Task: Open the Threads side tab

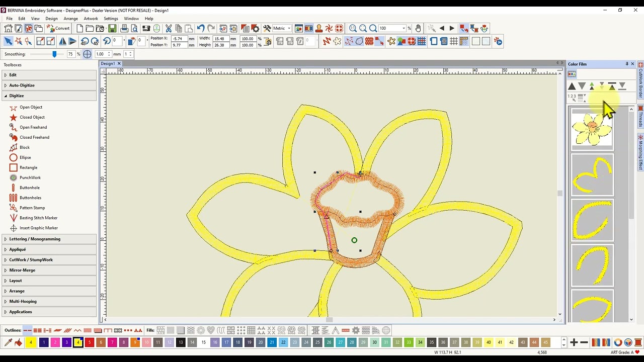Action: 640,117
